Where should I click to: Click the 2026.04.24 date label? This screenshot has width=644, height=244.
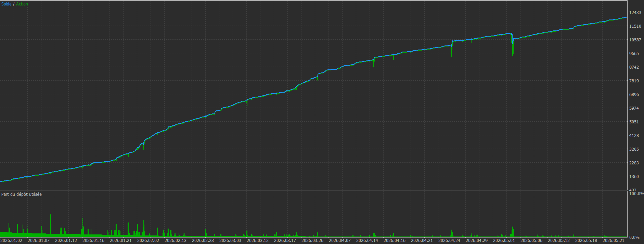[x=449, y=241]
